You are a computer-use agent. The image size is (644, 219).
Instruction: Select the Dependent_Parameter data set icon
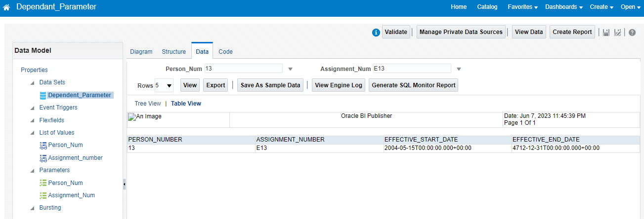(x=43, y=95)
